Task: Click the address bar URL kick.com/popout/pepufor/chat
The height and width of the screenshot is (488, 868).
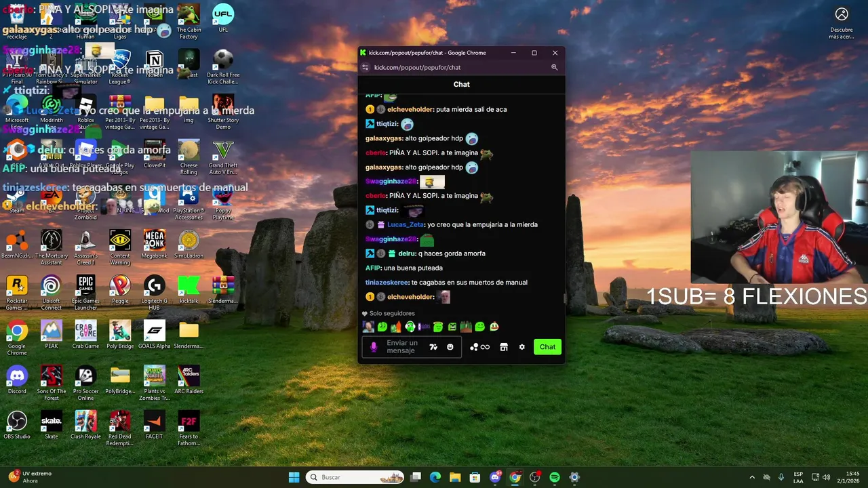Action: (x=417, y=67)
